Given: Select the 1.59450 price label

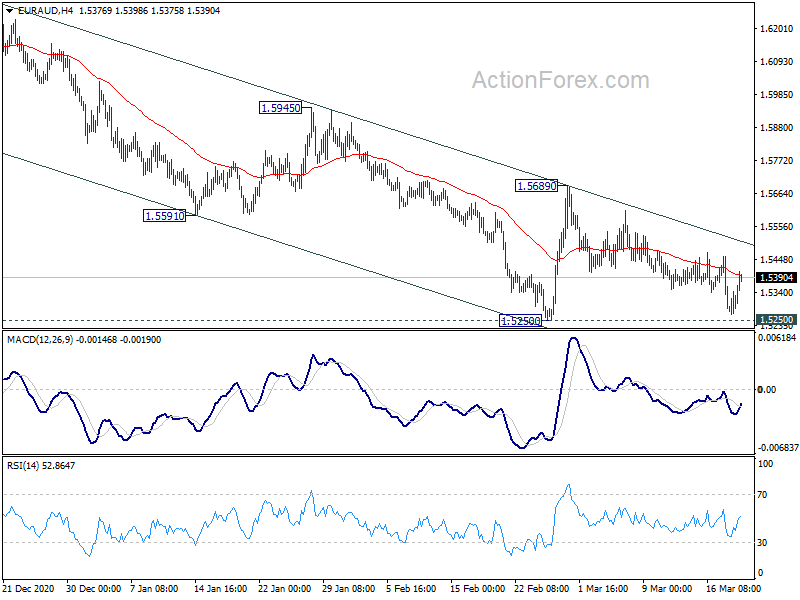Looking at the screenshot, I should point(281,108).
